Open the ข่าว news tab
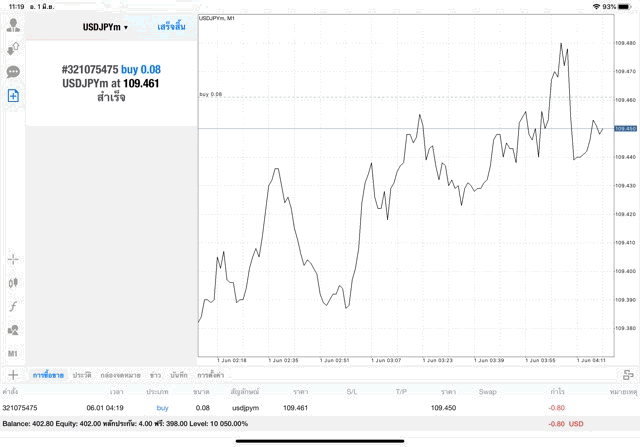Screen dimensions: 640x447 click(155, 374)
